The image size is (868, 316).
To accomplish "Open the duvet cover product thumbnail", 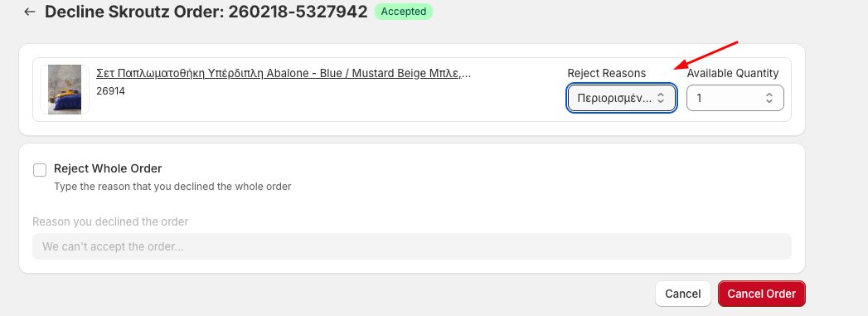I will 65,90.
